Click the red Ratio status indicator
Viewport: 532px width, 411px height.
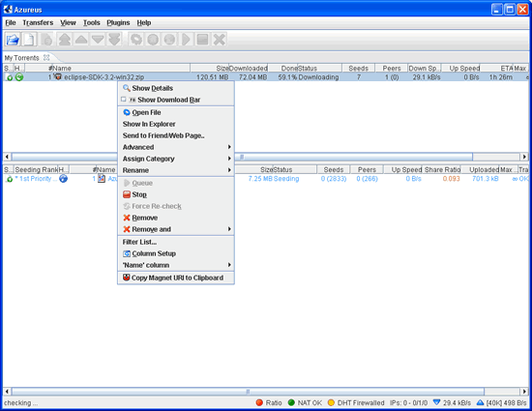coord(259,402)
